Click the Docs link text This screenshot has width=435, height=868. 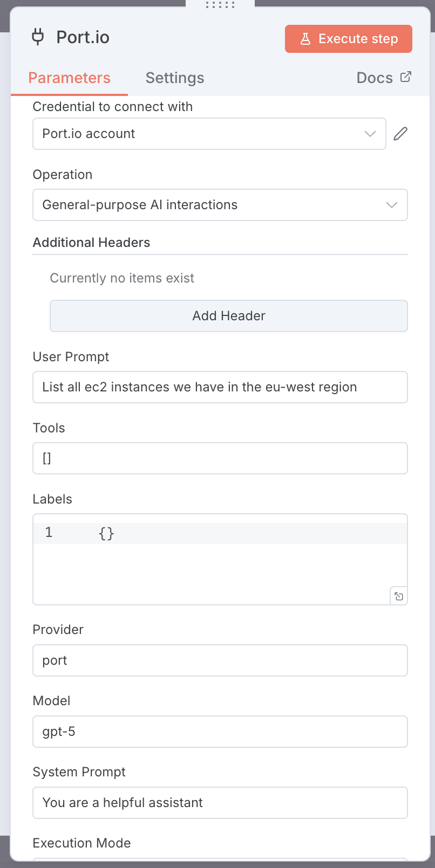click(375, 78)
